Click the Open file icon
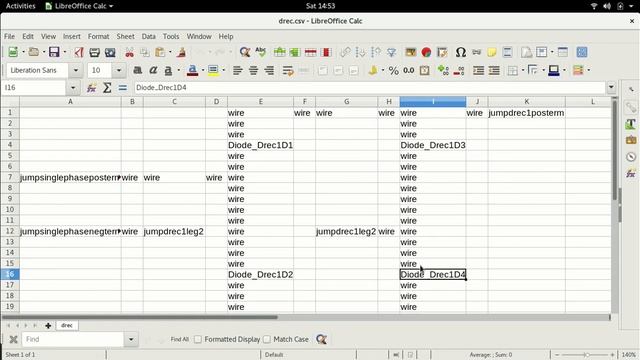 tap(33, 52)
